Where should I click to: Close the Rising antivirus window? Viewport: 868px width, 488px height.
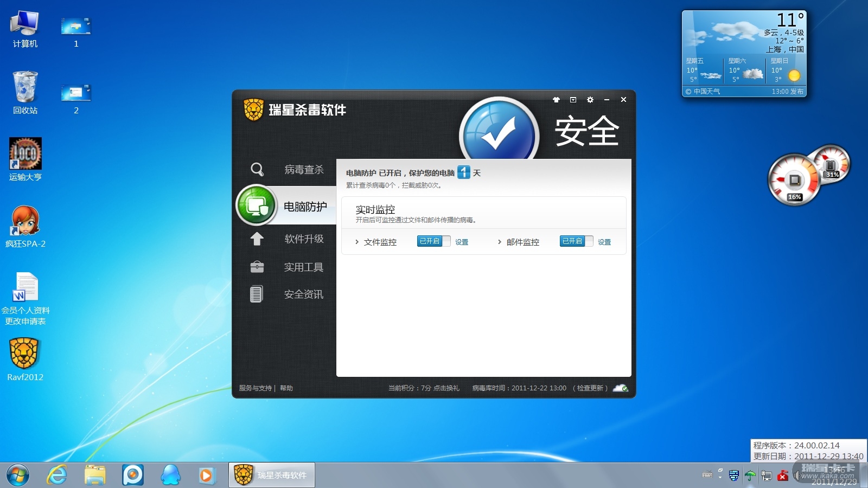[x=623, y=100]
